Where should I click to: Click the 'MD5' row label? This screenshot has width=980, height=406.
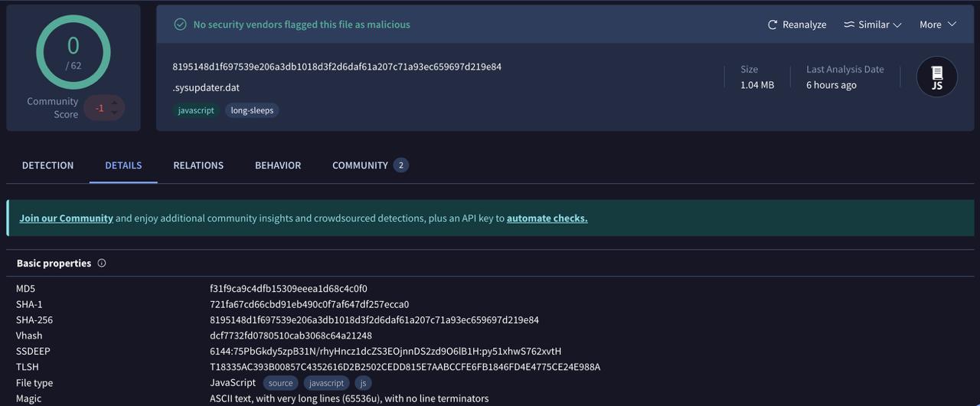click(25, 289)
